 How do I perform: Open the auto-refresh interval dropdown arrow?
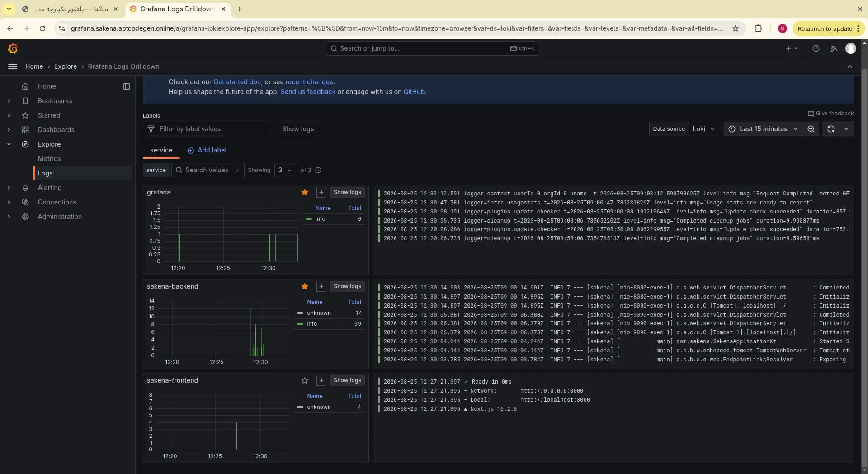coord(846,129)
